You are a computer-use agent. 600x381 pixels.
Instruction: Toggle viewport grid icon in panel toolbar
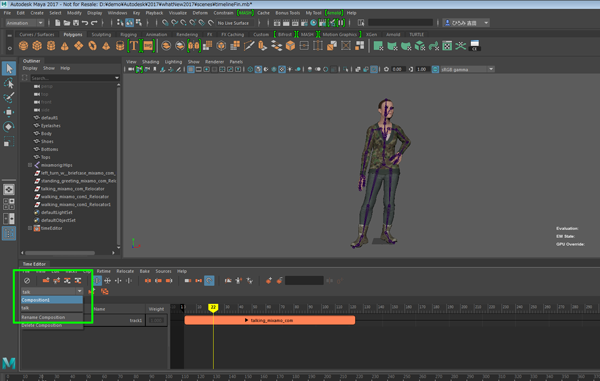point(191,69)
